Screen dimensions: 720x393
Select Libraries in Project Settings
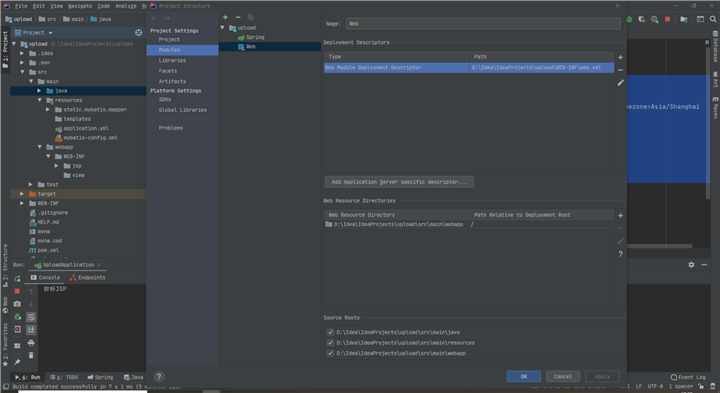coord(172,61)
